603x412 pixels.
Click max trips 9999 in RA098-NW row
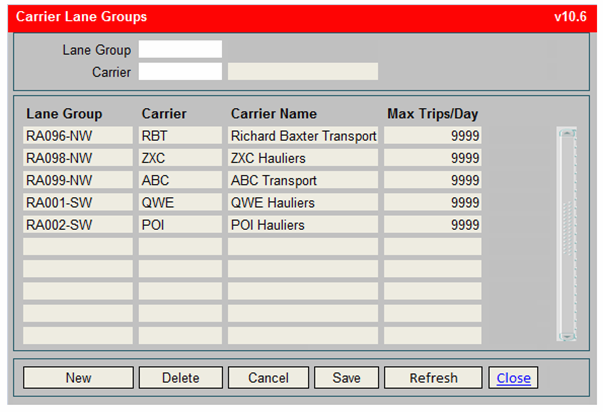(432, 158)
